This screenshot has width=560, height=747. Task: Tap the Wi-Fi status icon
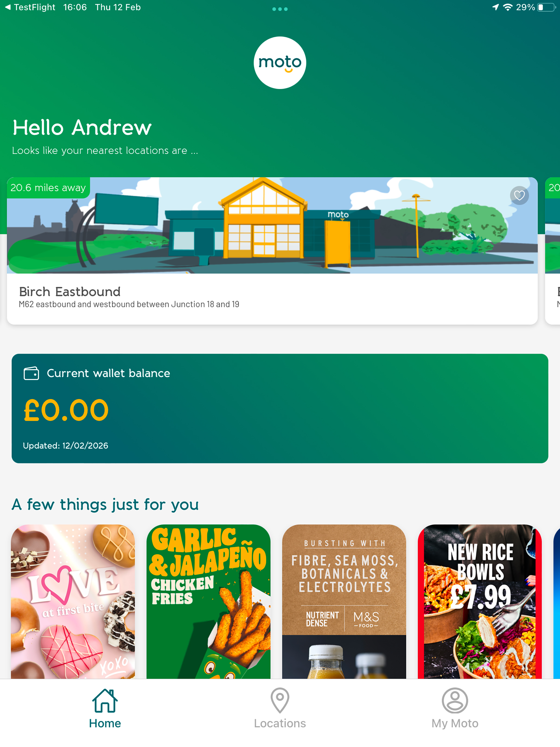click(x=507, y=7)
